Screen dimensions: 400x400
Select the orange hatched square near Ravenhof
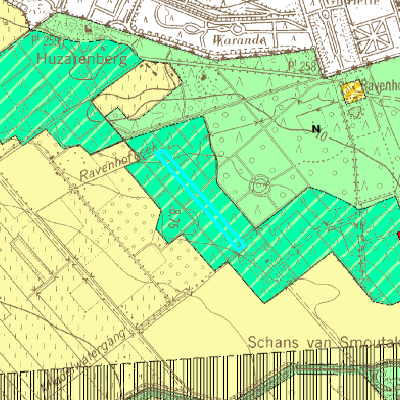pyautogui.click(x=353, y=92)
